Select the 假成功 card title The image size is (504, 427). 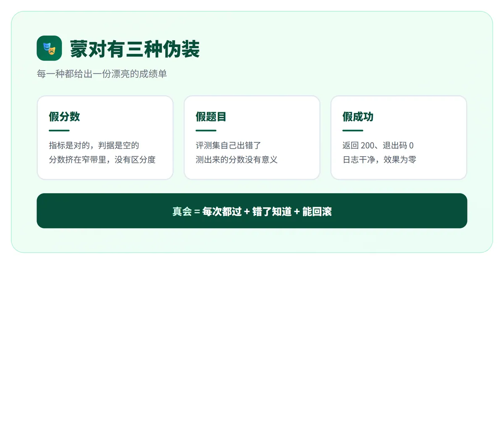[x=358, y=117]
